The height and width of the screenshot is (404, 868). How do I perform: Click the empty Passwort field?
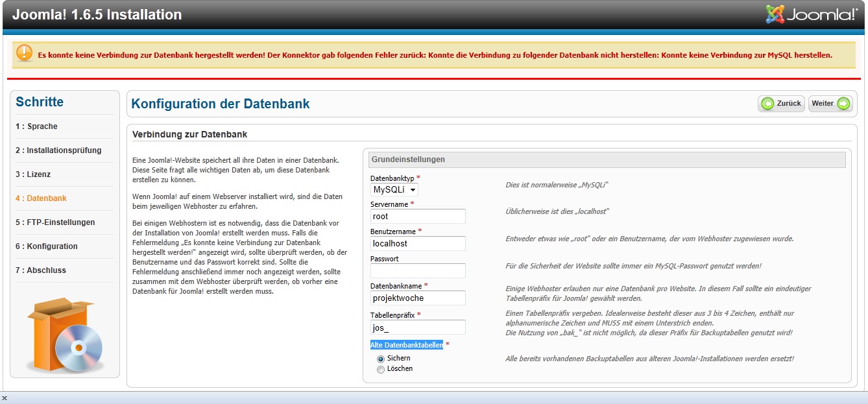click(418, 271)
